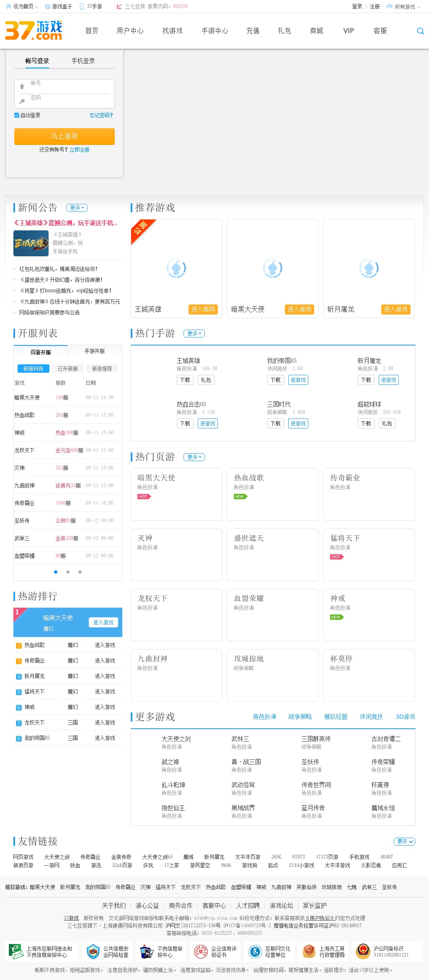Viewport: 429px width, 980px height.
Task: Click the 王城英雄 news thumbnail image
Action: (x=31, y=243)
